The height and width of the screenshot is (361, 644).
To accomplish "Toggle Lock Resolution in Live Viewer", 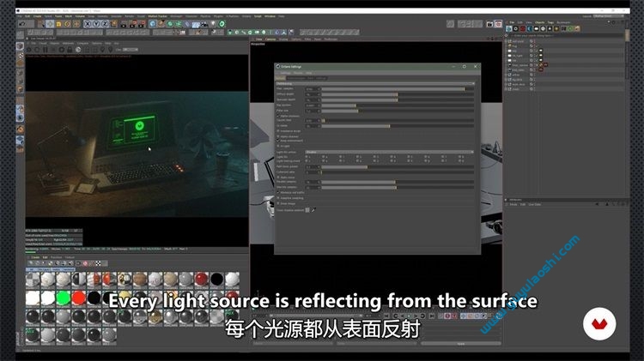I will pyautogui.click(x=70, y=50).
